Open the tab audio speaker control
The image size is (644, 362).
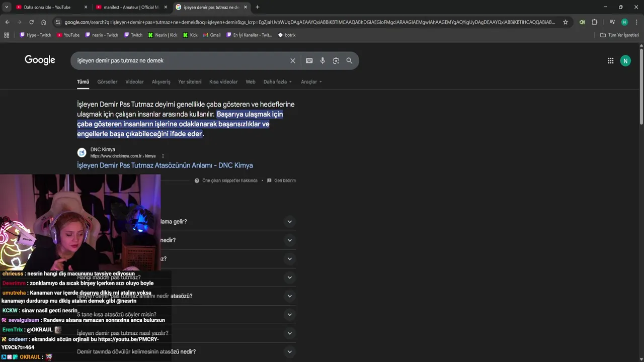[582, 22]
